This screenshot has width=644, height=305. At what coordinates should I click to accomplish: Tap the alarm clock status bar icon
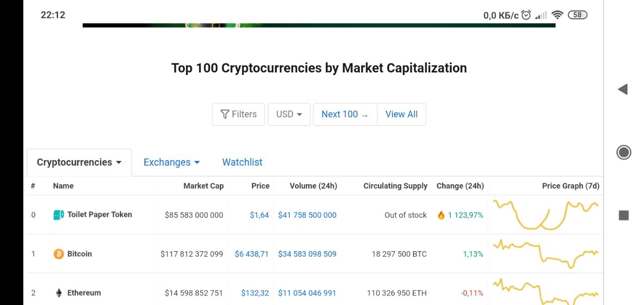click(526, 15)
